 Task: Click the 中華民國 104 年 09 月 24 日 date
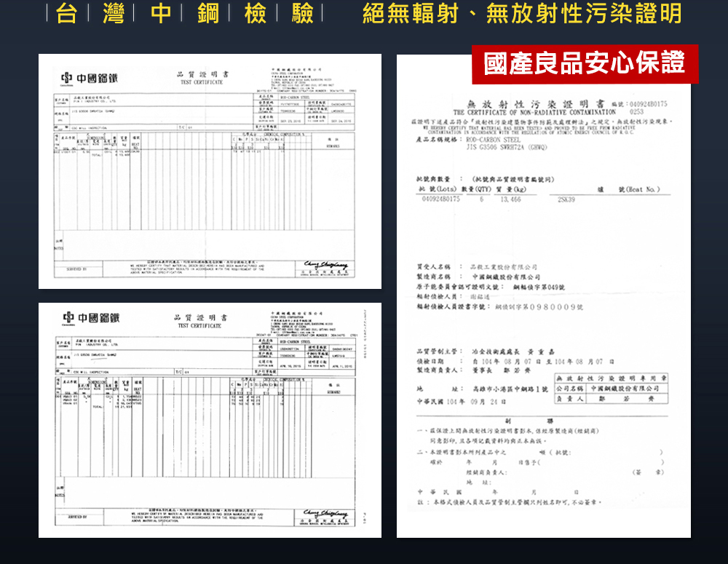pos(448,402)
